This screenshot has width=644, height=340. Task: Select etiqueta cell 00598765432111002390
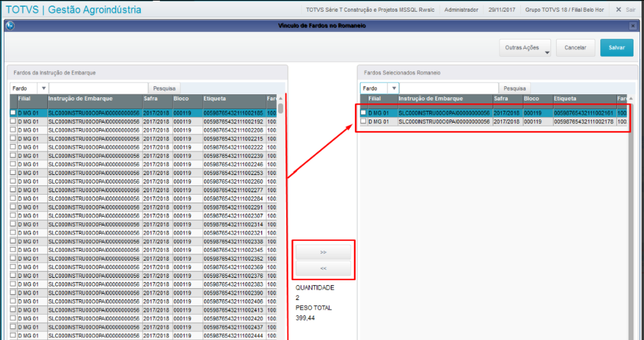[x=234, y=293]
